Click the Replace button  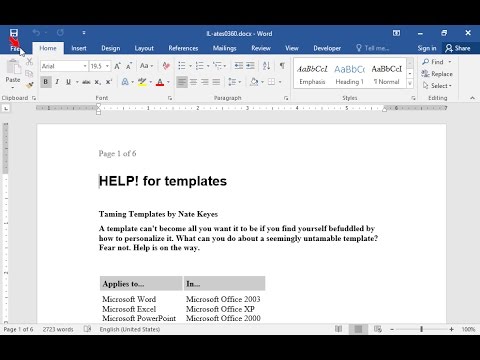(437, 74)
